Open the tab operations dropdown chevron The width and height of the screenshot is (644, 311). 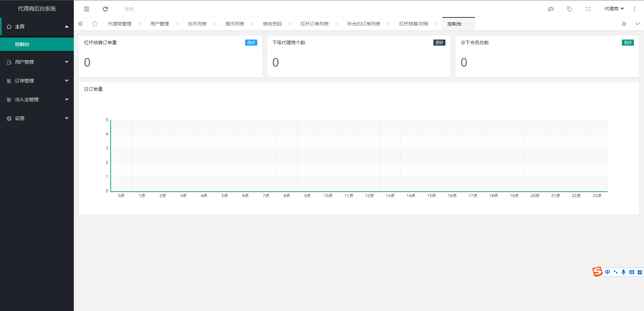pos(637,24)
